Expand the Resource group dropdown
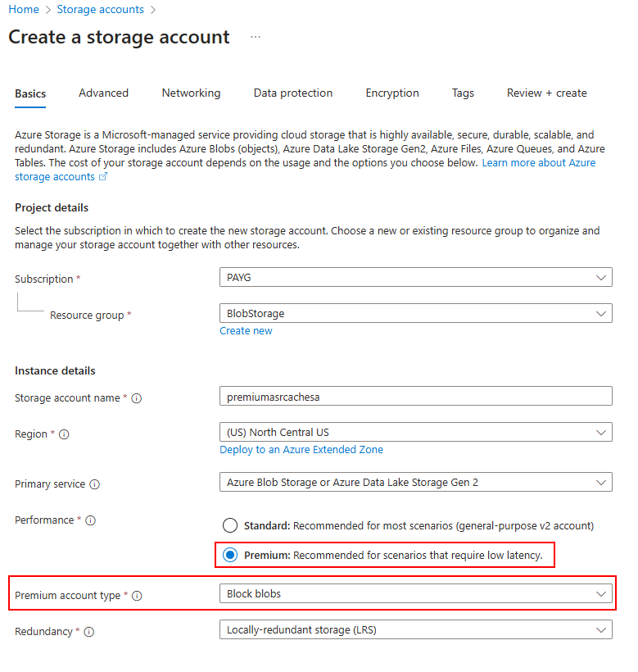 [x=415, y=313]
